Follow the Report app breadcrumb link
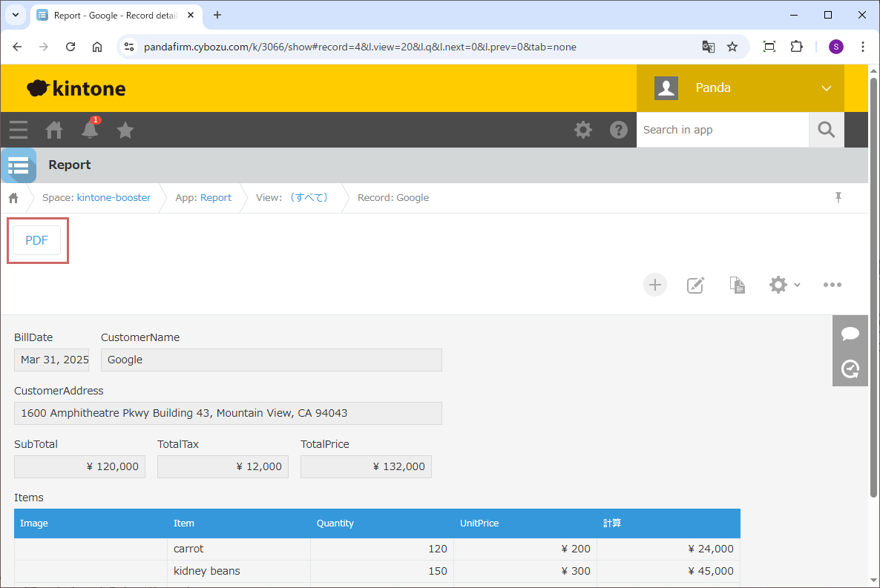 (x=216, y=198)
